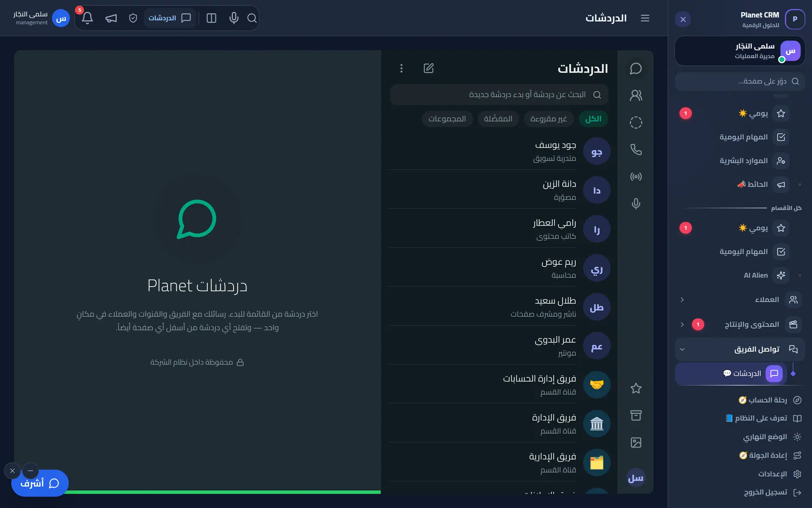Open chat with طلال سعيد
The image size is (812, 508).
[499, 307]
